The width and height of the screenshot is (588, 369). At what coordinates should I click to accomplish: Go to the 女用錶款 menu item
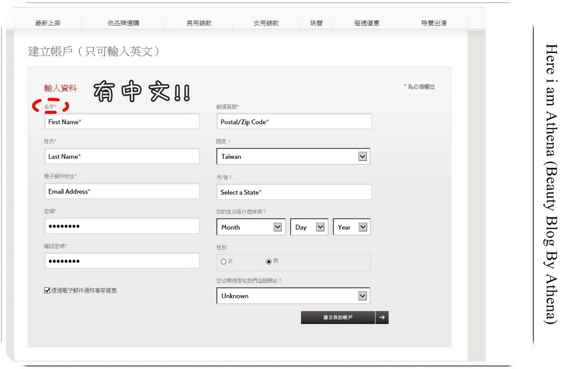click(x=266, y=23)
